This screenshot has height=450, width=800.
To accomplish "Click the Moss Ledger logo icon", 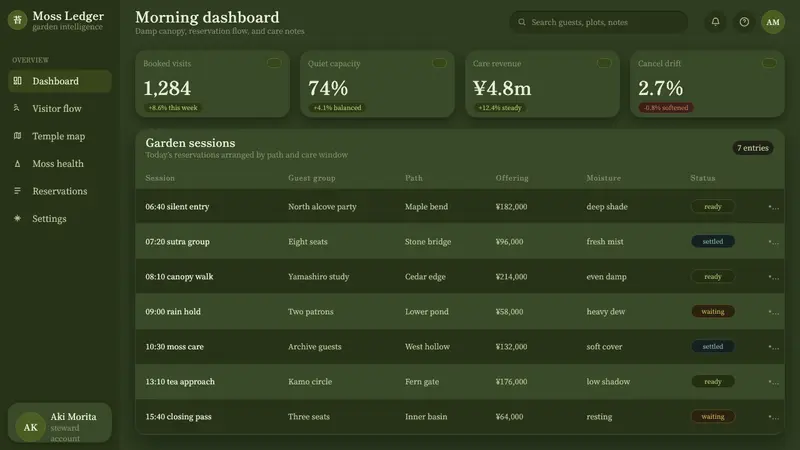I will 17,20.
